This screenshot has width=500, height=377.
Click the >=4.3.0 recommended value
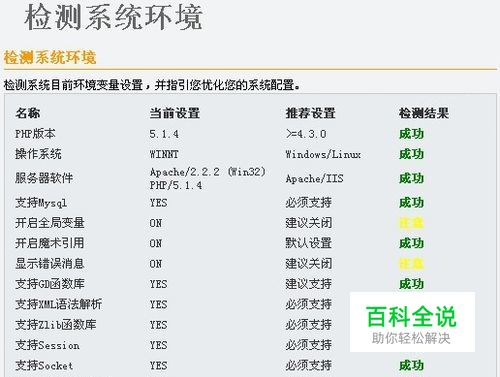point(306,134)
